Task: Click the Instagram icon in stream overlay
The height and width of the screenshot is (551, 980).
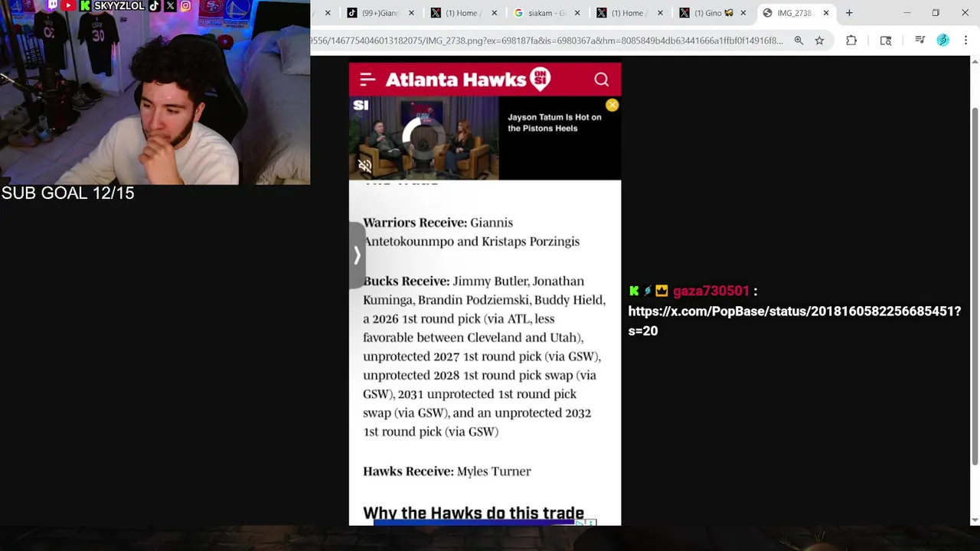Action: click(x=186, y=5)
